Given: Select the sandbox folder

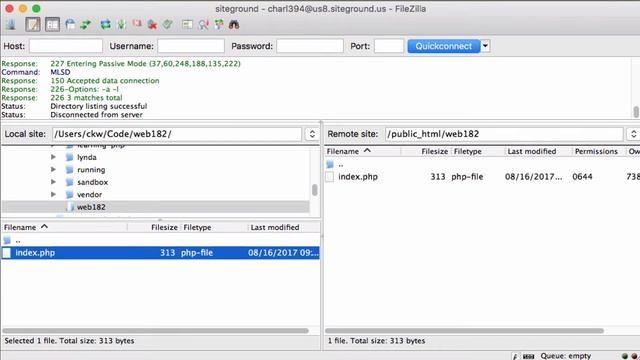Looking at the screenshot, I should (x=92, y=182).
